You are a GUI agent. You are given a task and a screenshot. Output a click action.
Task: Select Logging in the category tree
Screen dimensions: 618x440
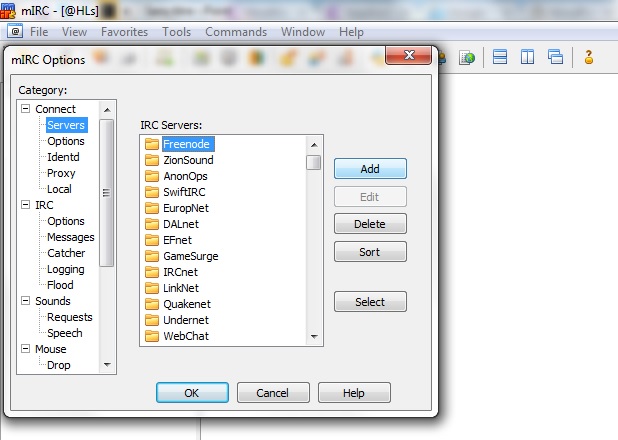tap(66, 269)
